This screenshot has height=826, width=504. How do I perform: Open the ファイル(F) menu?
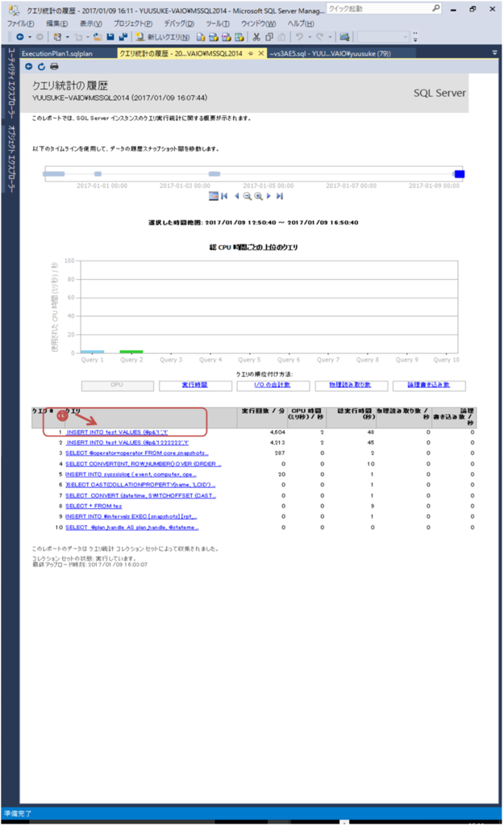point(20,23)
